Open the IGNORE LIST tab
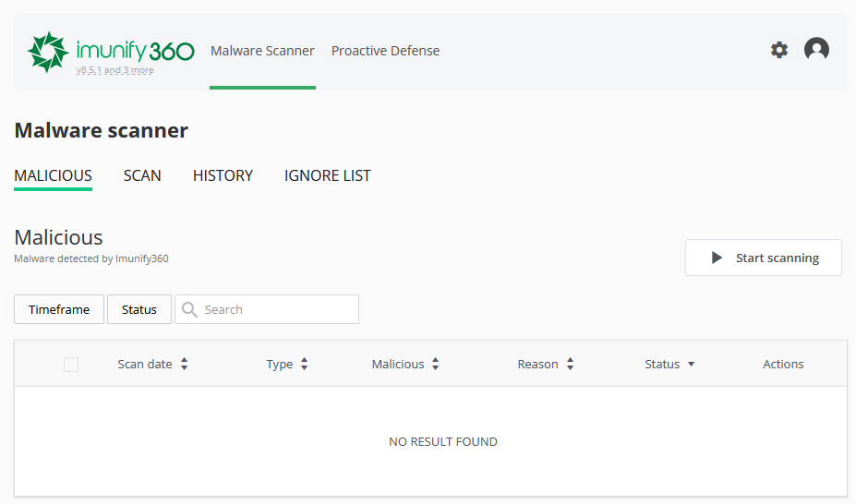 (328, 175)
